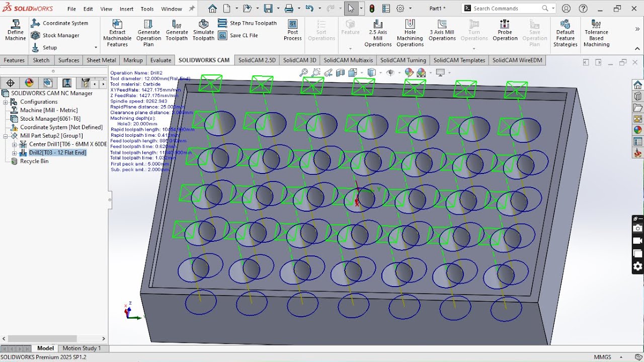Click the MMGS unit system status
Image resolution: width=644 pixels, height=362 pixels.
click(x=602, y=357)
